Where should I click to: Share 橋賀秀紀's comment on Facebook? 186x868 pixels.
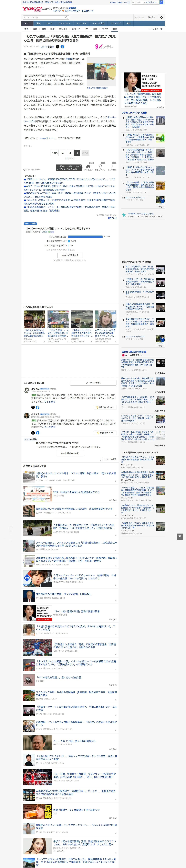tap(38, 407)
